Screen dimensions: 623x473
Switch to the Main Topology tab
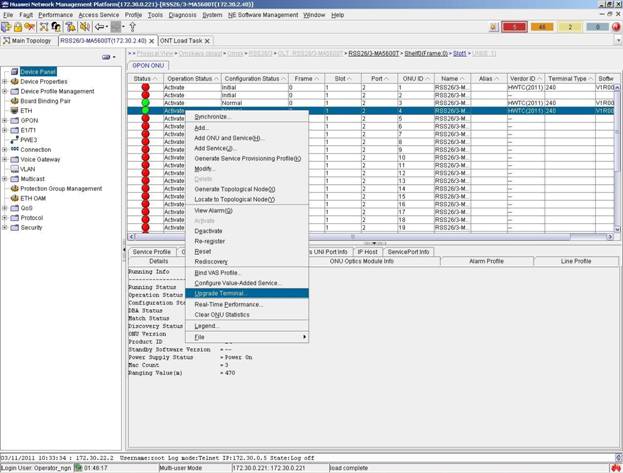click(27, 41)
